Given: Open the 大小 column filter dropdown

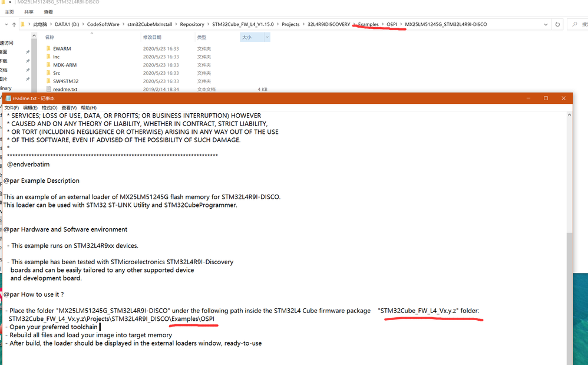Looking at the screenshot, I should click(267, 37).
